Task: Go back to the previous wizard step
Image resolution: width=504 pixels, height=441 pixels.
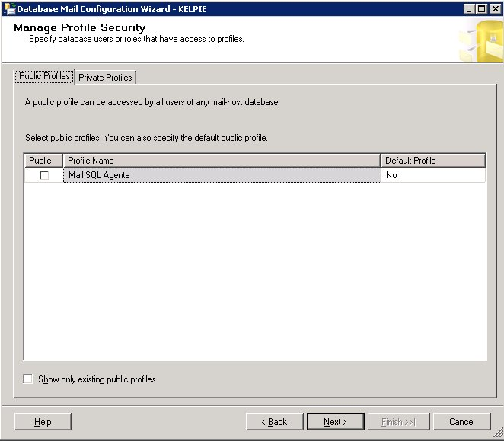Action: (275, 422)
